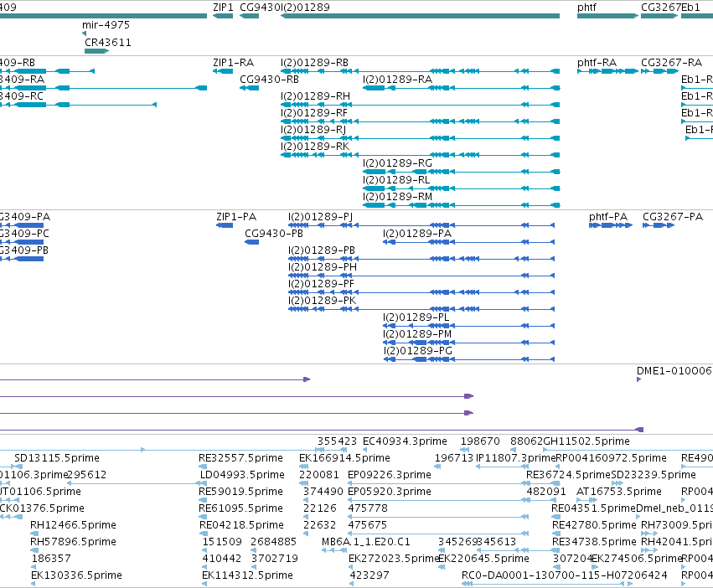Click EST RE42780.5prime label
This screenshot has width=713, height=588.
[x=594, y=526]
